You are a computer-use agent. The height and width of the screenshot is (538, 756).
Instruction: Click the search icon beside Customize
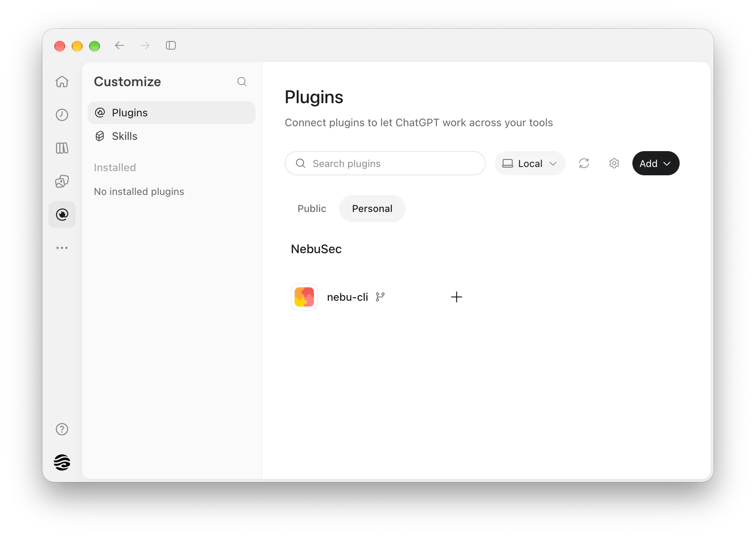[x=242, y=82]
